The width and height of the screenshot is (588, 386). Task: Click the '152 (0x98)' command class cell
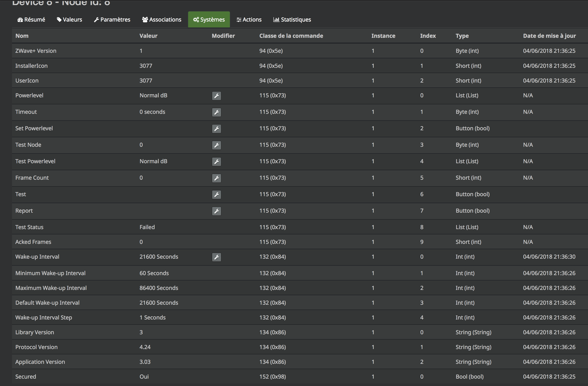coord(273,376)
